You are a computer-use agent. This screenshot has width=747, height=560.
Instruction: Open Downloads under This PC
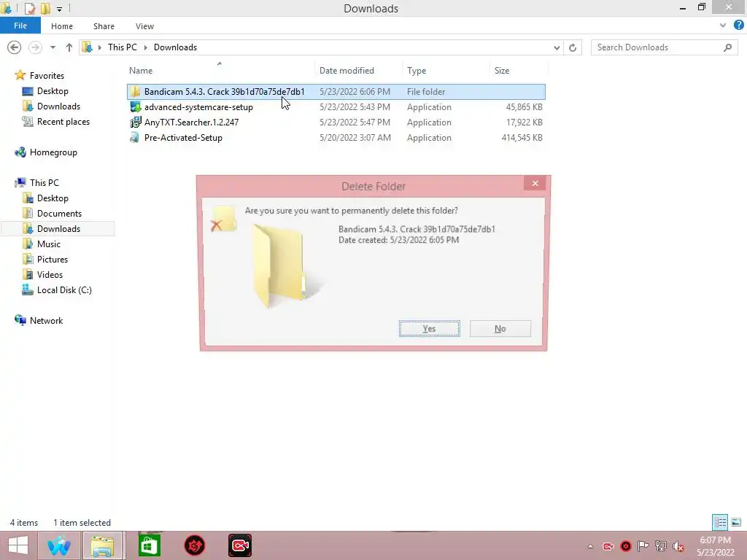[x=58, y=228]
